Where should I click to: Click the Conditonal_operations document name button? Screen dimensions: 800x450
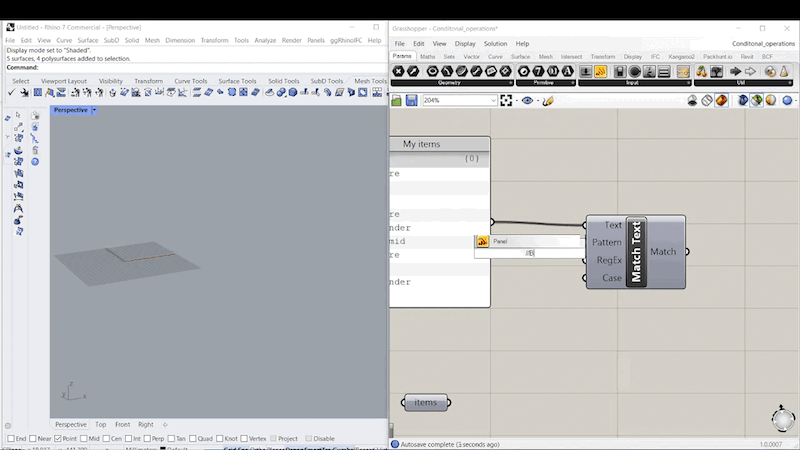click(763, 44)
